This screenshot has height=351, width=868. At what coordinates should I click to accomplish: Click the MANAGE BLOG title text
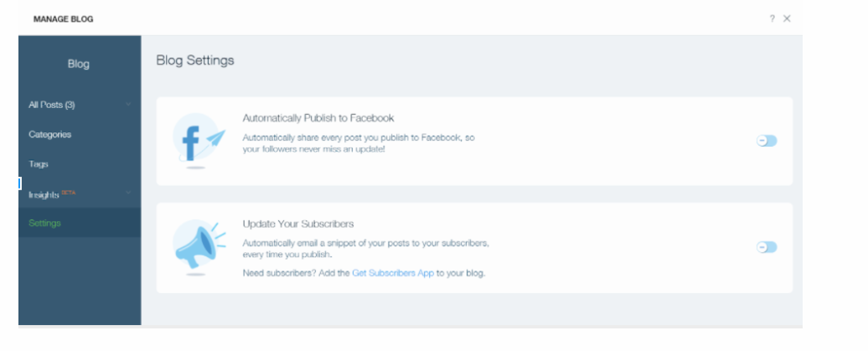tap(63, 18)
